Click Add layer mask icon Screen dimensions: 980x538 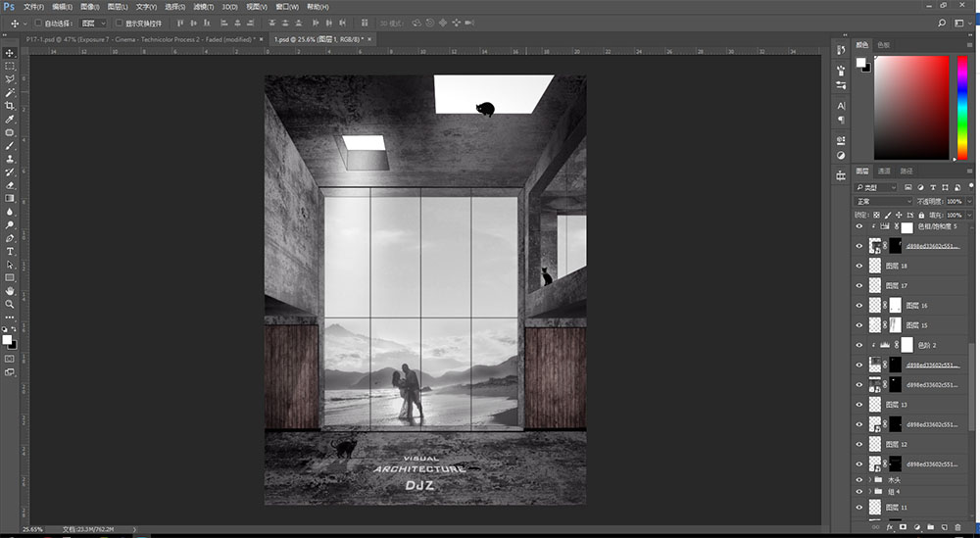pos(904,527)
